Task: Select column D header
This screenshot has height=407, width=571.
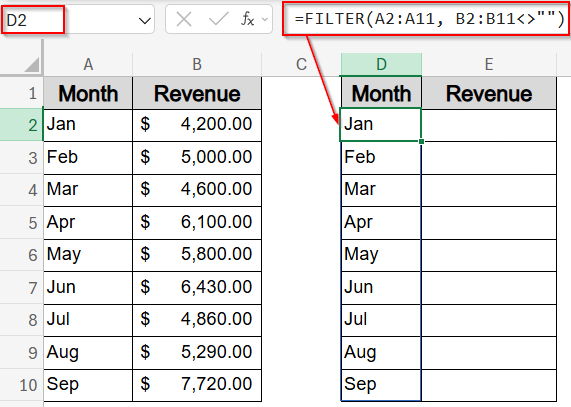Action: click(x=381, y=64)
